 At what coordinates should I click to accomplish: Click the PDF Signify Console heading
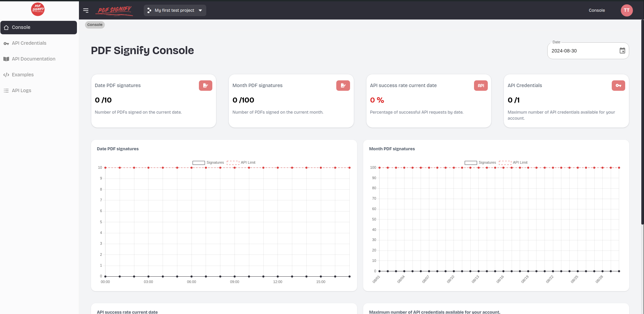coord(142,50)
